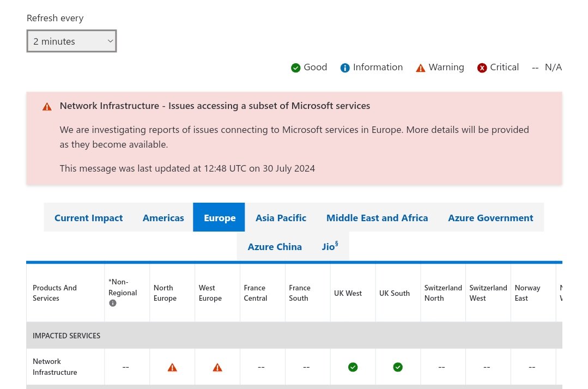Switch to the Americas tab
The width and height of the screenshot is (588, 389).
[x=163, y=218]
